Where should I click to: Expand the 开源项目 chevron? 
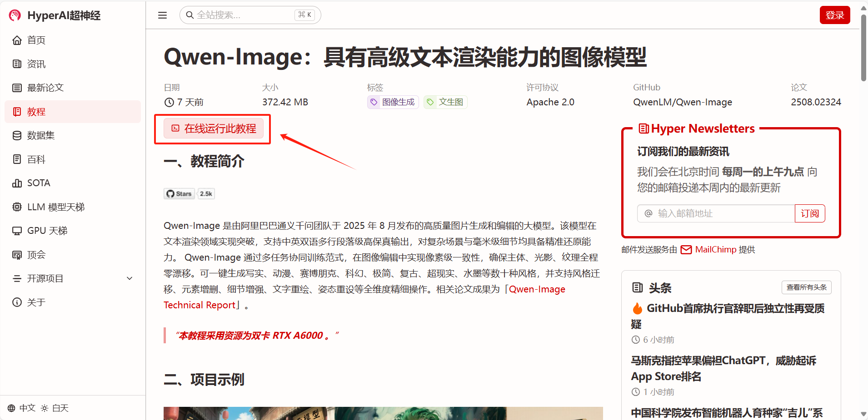[130, 278]
